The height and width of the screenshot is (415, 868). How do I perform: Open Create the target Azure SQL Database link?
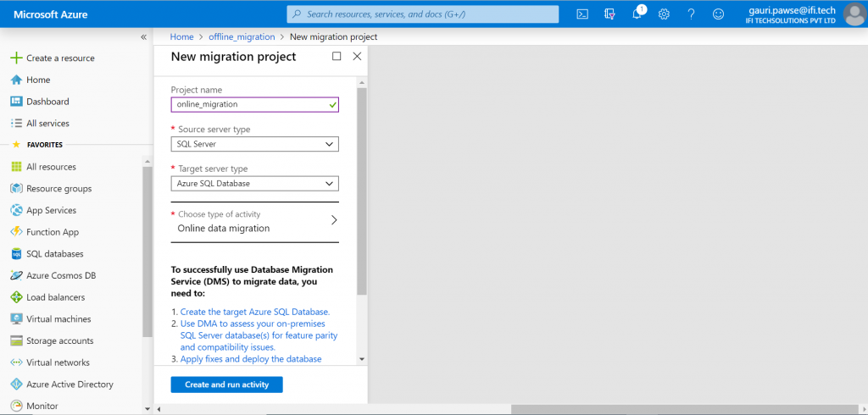(x=255, y=312)
